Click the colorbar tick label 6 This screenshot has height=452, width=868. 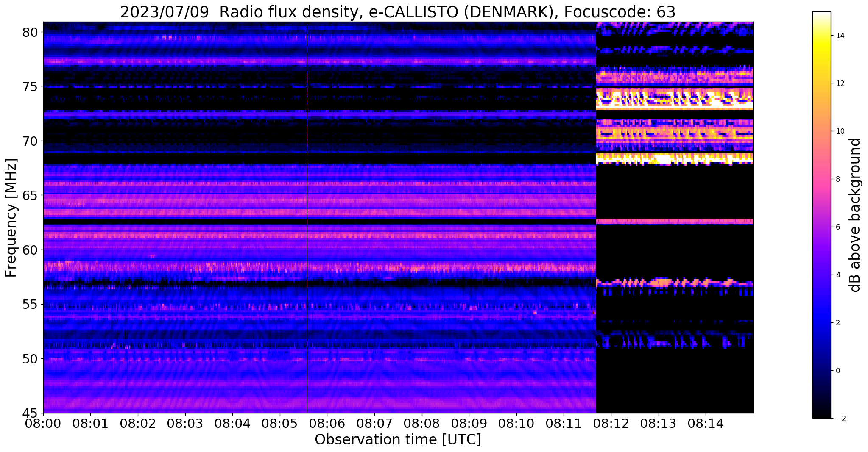[x=837, y=227]
